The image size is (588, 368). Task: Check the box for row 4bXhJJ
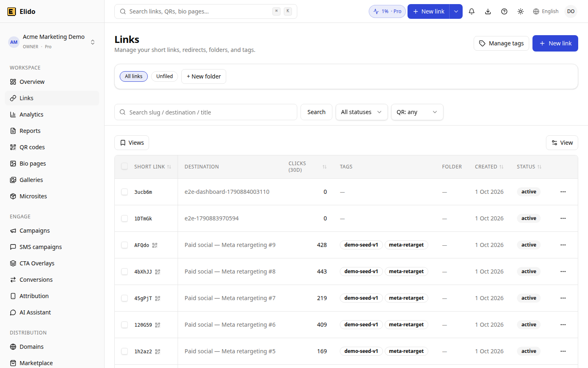click(x=125, y=272)
